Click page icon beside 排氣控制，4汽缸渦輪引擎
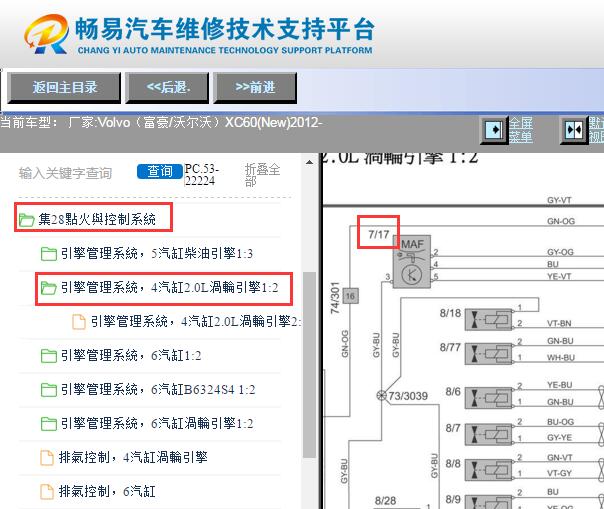 point(47,458)
